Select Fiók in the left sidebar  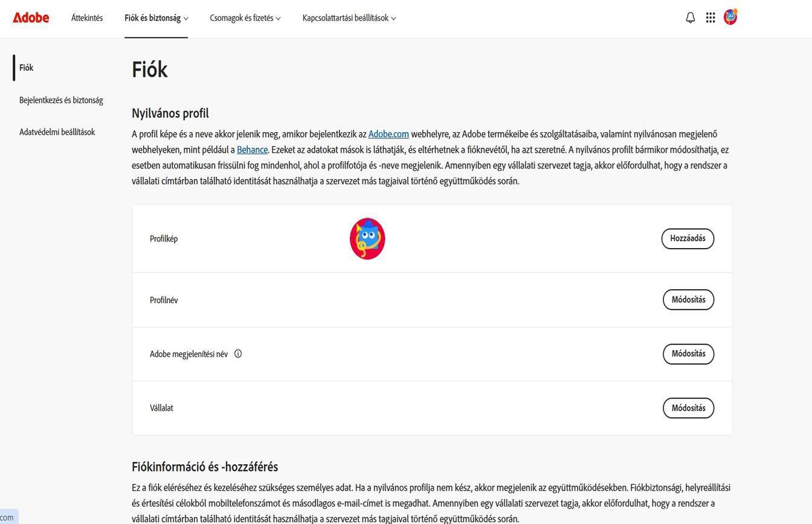coord(26,68)
